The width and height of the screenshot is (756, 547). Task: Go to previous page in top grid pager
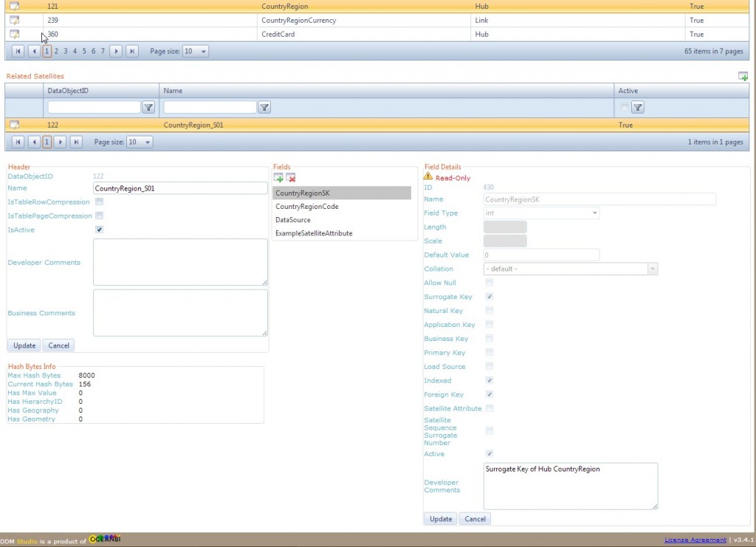point(34,51)
